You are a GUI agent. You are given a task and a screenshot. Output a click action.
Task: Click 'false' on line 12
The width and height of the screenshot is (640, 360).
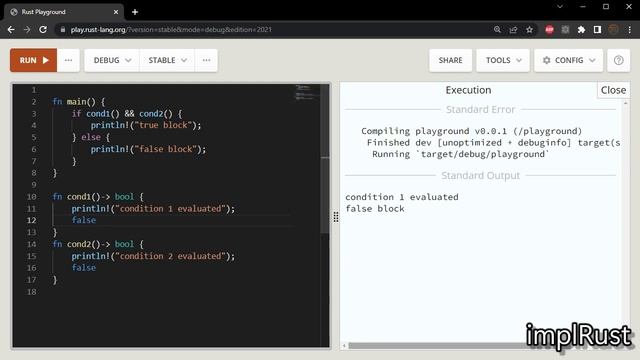pyautogui.click(x=84, y=220)
